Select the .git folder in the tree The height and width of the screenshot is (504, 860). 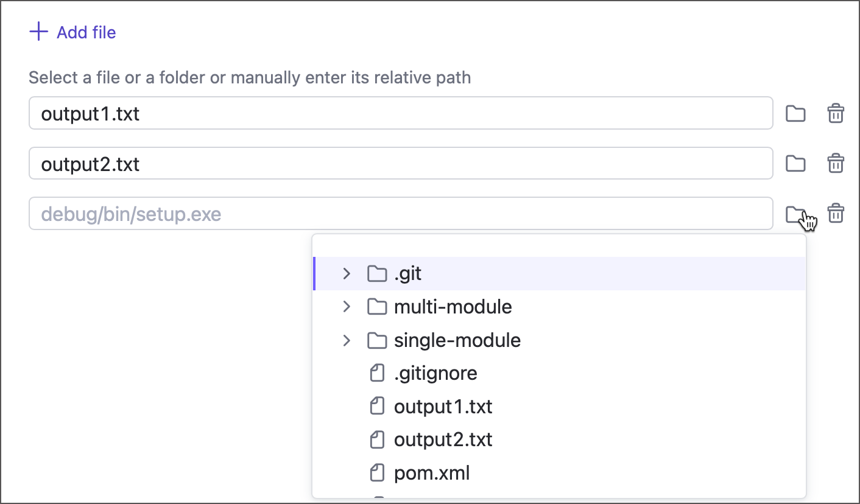tap(559, 274)
